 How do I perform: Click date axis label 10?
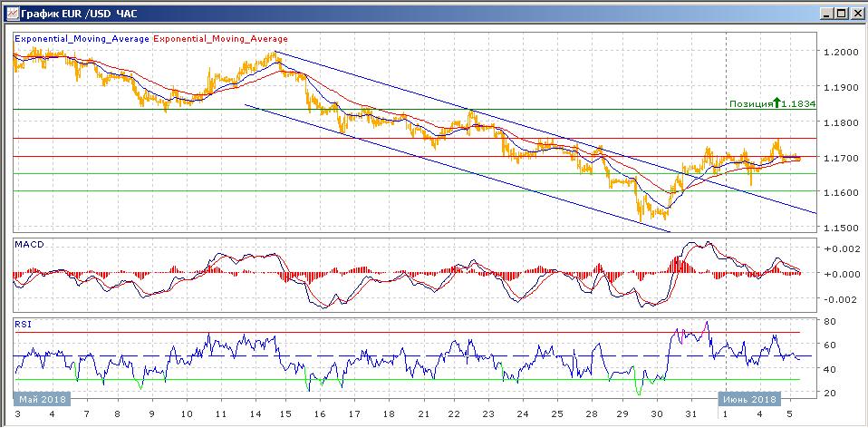click(x=187, y=414)
